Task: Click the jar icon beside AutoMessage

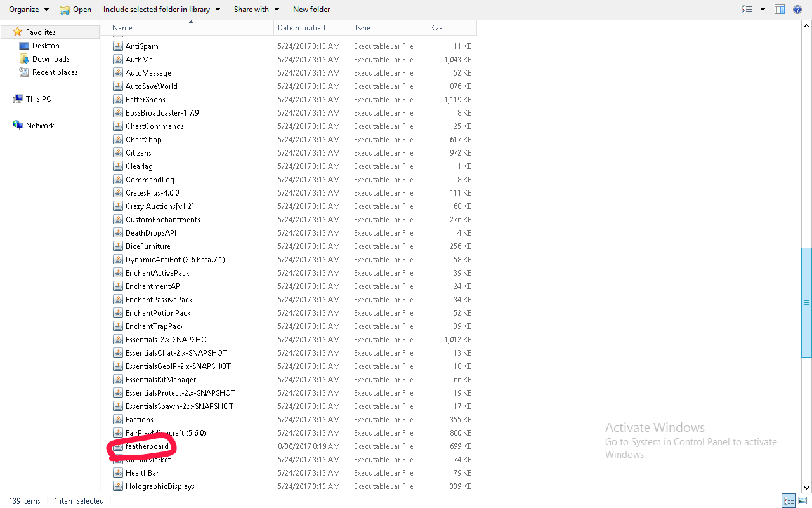Action: [117, 73]
